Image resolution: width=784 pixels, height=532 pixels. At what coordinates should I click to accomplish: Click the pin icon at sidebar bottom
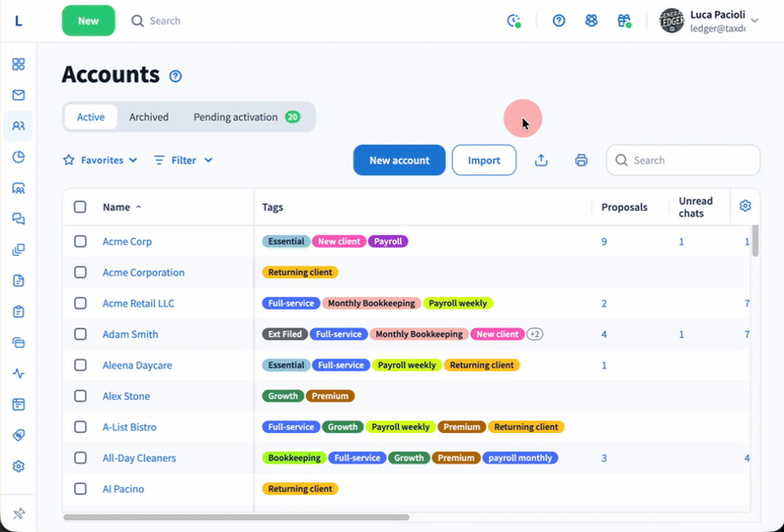tap(19, 513)
